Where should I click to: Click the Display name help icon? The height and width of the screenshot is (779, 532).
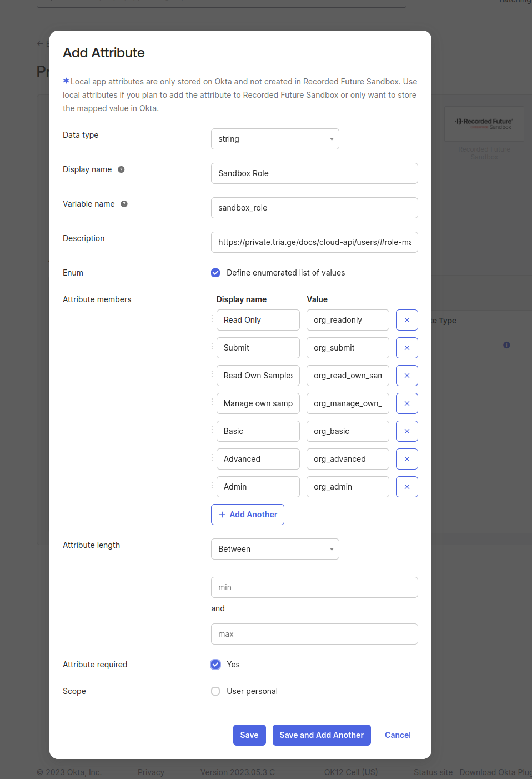[121, 169]
